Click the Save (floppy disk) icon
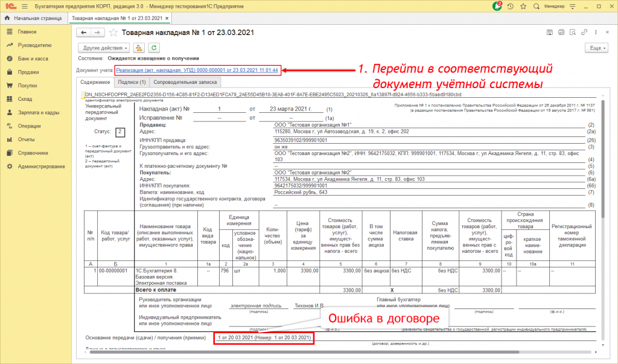 pyautogui.click(x=549, y=32)
